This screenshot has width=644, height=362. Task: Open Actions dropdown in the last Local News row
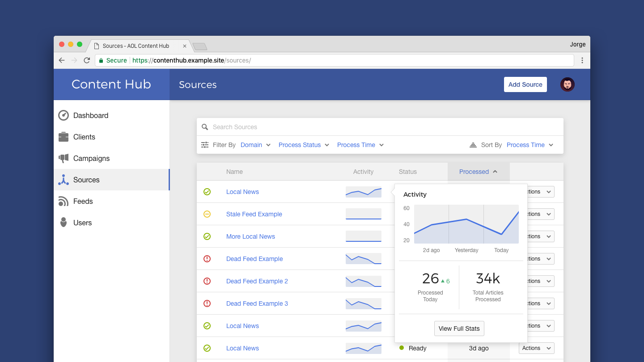[x=536, y=348]
